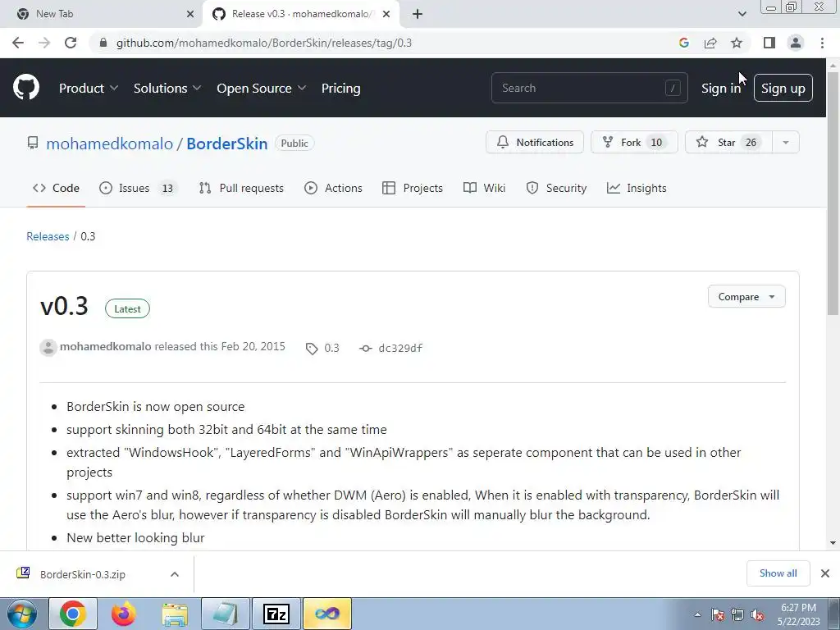Star the BorderSkin repository

coord(728,143)
